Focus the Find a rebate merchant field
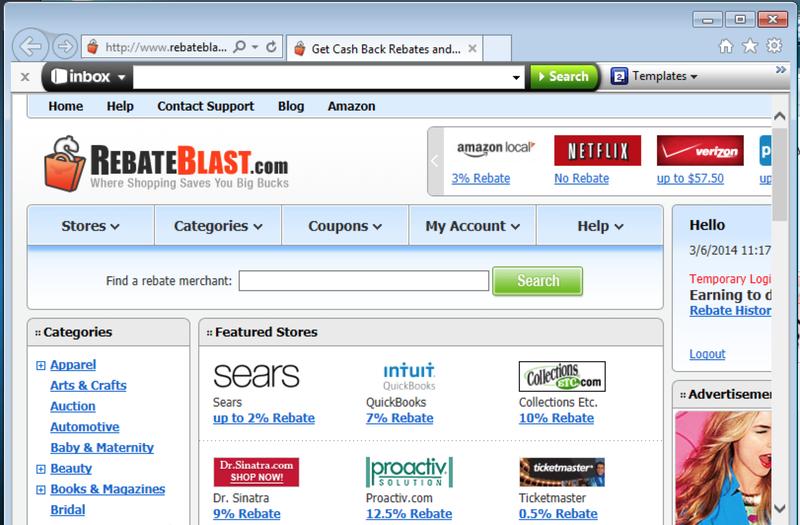The height and width of the screenshot is (525, 800). 364,281
